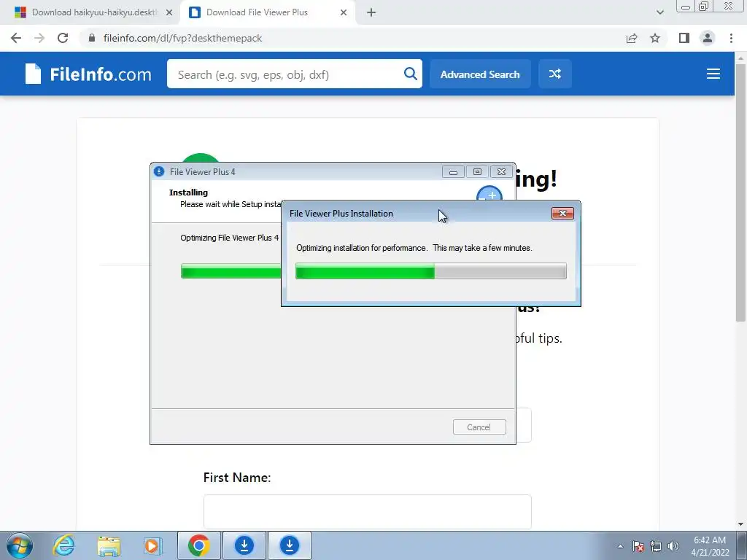Close the Download File Viewer Plus tab

point(344,12)
